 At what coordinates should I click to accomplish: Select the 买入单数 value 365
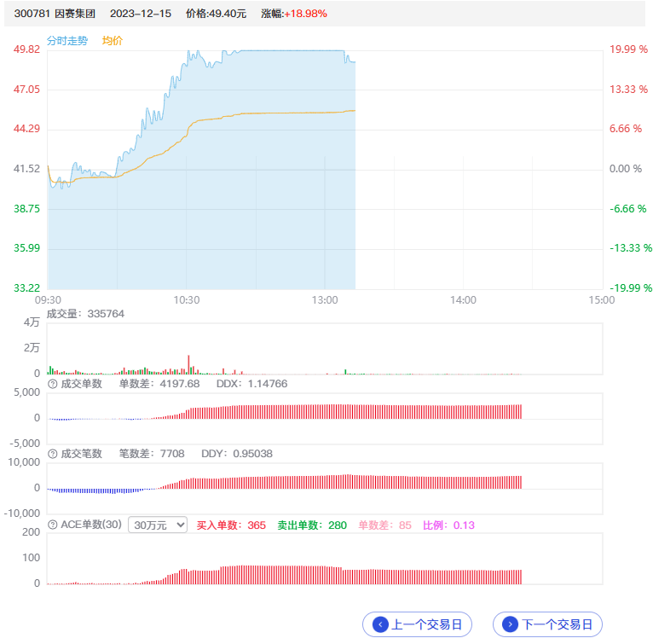pos(257,525)
